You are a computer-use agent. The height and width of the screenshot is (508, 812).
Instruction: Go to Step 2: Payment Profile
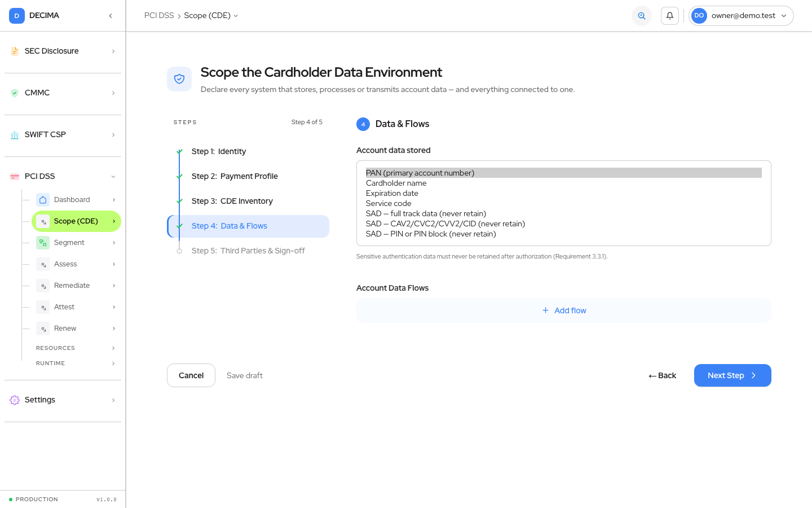coord(248,176)
